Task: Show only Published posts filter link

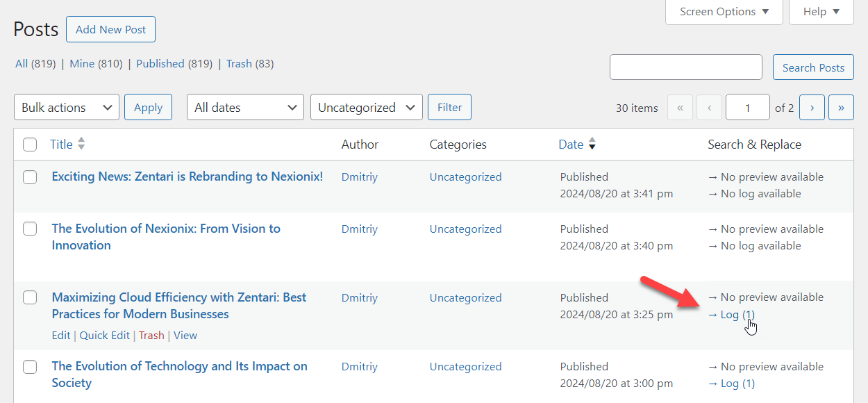Action: (x=160, y=63)
